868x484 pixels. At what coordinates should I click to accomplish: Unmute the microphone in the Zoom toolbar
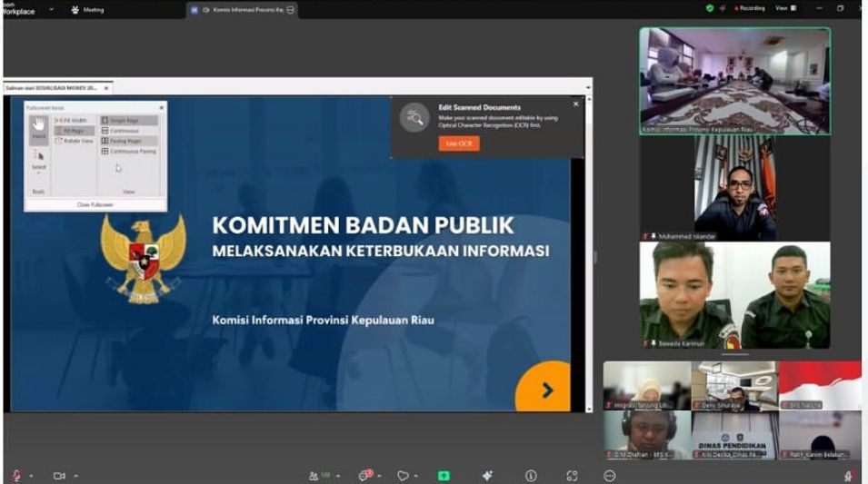tap(16, 476)
